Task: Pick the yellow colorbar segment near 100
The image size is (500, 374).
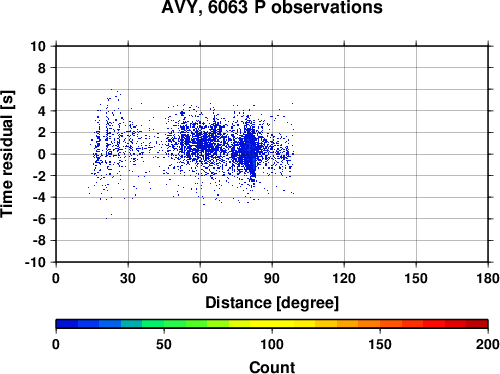Action: (272, 324)
